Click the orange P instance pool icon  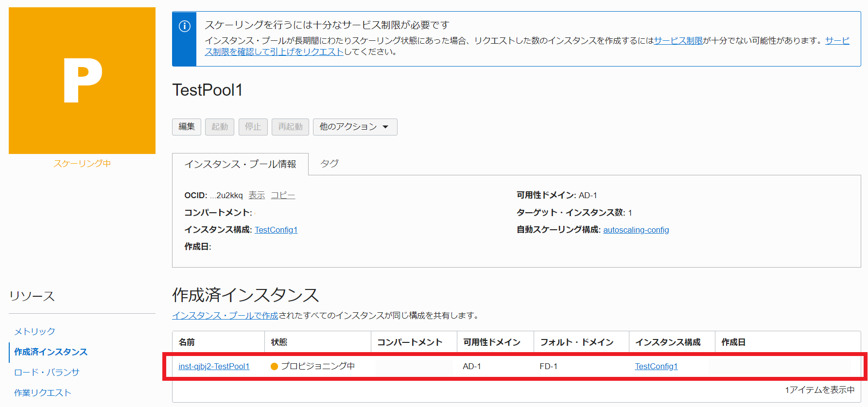82,81
